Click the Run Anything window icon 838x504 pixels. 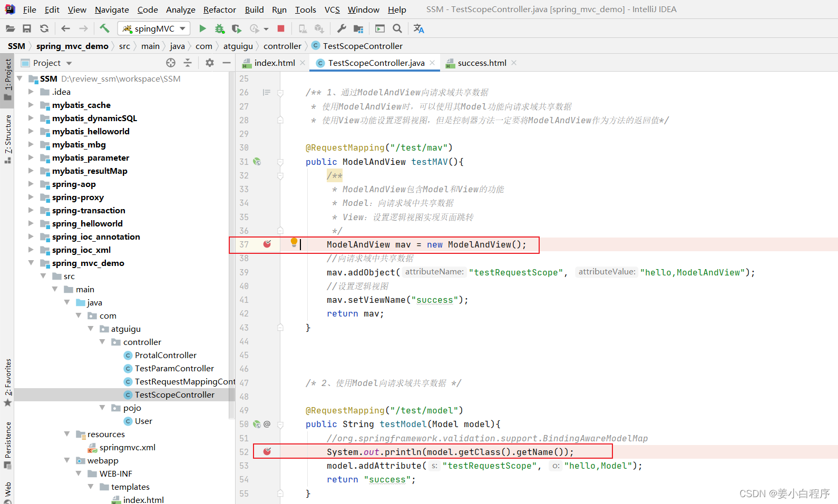(x=380, y=28)
